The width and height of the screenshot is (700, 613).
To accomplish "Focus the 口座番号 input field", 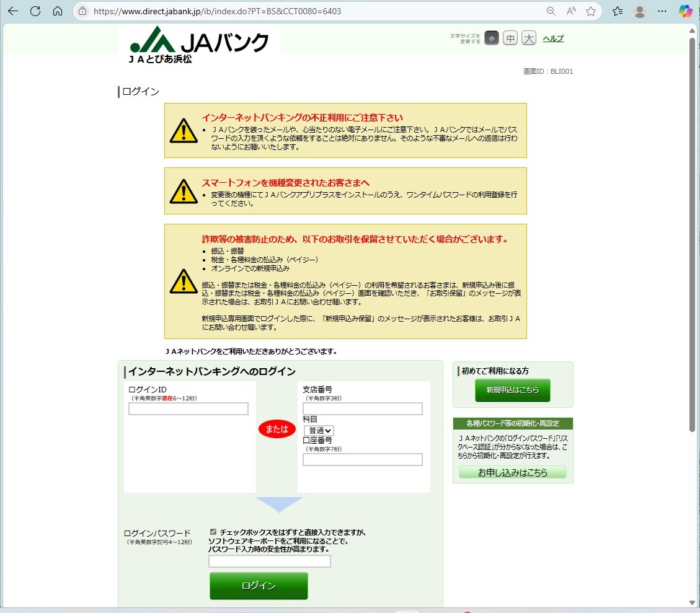I will [363, 459].
